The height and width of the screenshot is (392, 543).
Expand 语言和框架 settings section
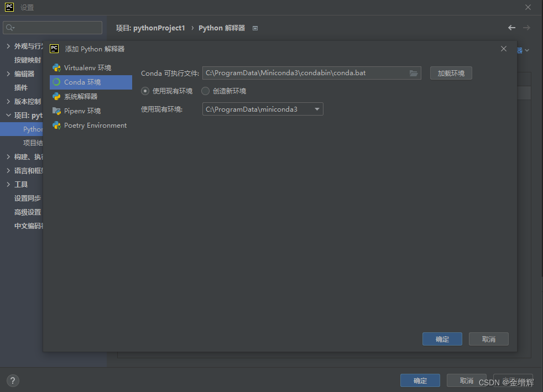(8, 171)
